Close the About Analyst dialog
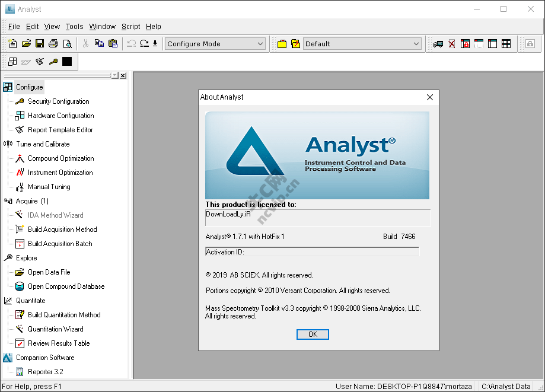The width and height of the screenshot is (545, 392). [430, 97]
